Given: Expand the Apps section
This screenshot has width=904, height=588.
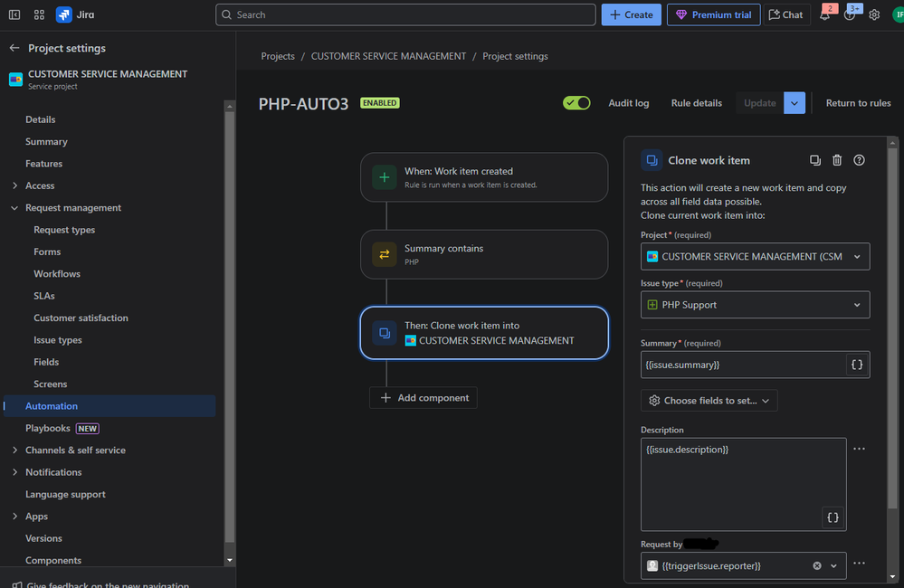Looking at the screenshot, I should tap(15, 517).
